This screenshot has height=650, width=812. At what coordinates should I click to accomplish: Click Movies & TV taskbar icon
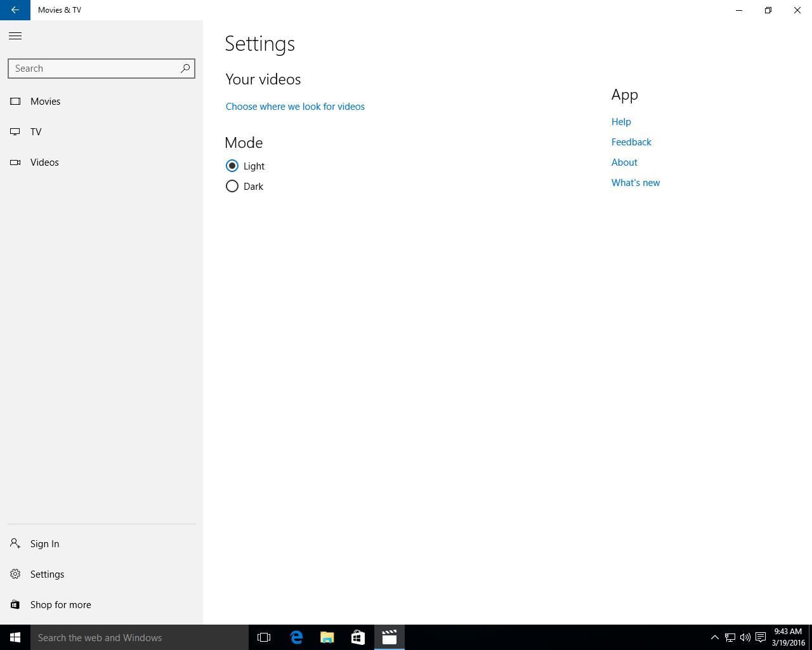(x=389, y=637)
